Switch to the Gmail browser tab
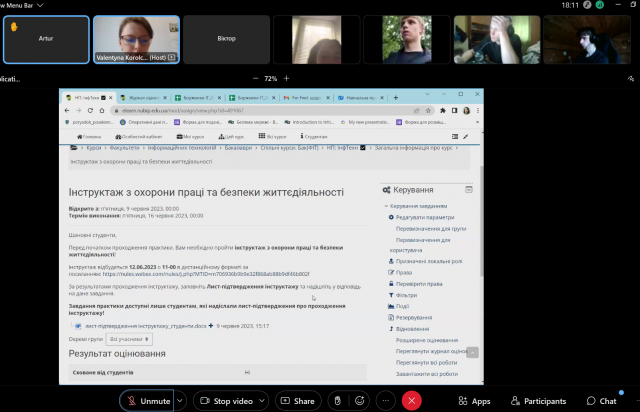 coord(306,98)
